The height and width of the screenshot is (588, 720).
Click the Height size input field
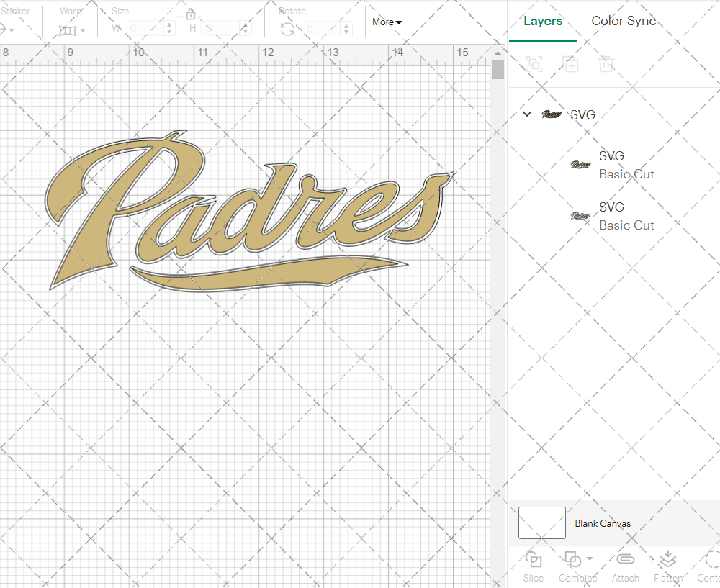coord(221,29)
